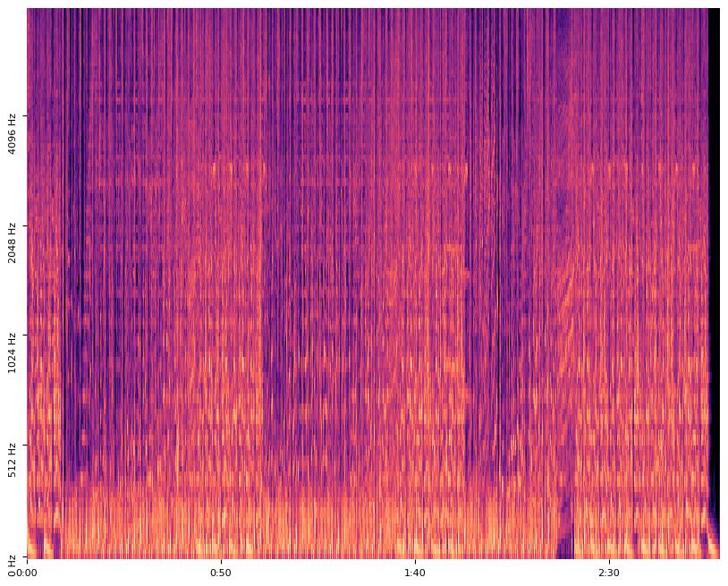Image resolution: width=728 pixels, height=586 pixels.
Task: Click the 1:40 time axis label
Action: [x=415, y=573]
